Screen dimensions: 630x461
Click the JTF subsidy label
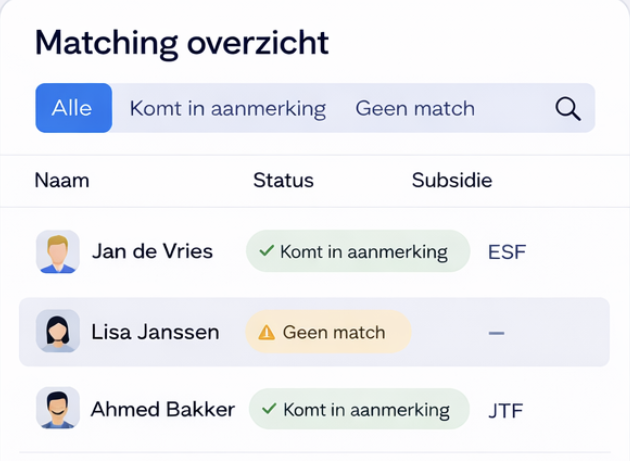point(506,411)
